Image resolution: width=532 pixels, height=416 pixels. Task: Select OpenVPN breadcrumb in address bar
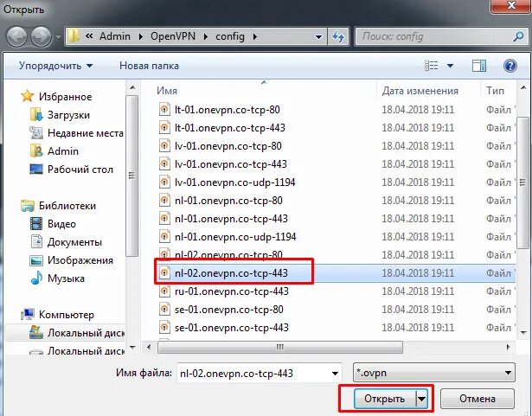pyautogui.click(x=173, y=36)
